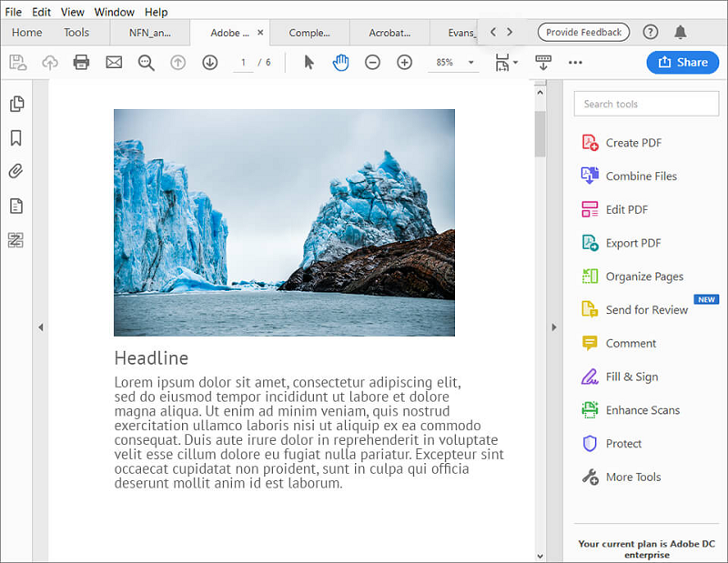Open the Attachments paperclip panel

tap(16, 172)
